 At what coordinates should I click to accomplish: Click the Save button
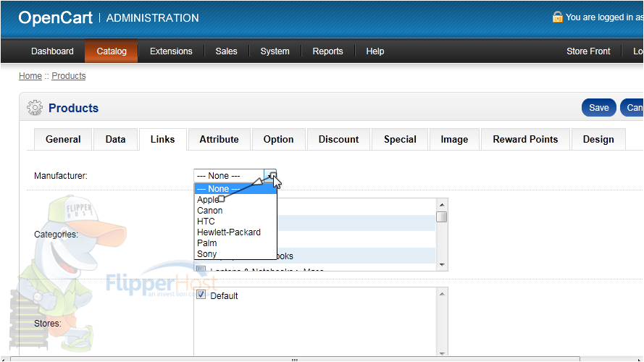599,108
